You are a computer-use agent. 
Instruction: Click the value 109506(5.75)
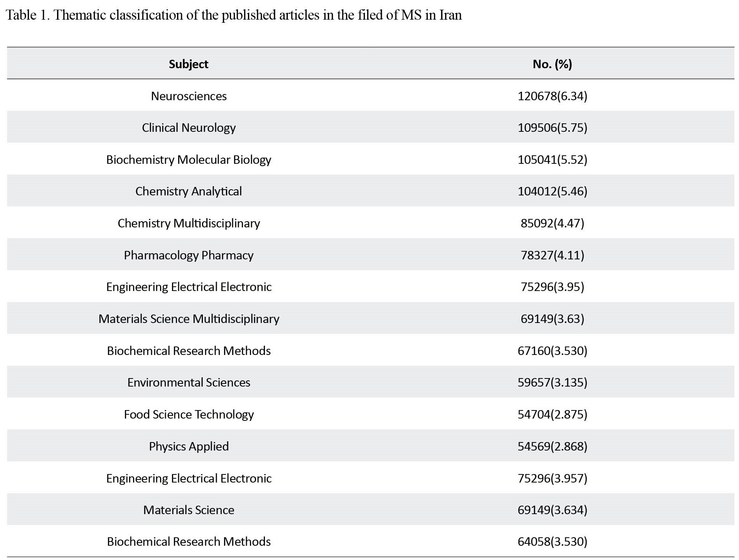coord(552,128)
